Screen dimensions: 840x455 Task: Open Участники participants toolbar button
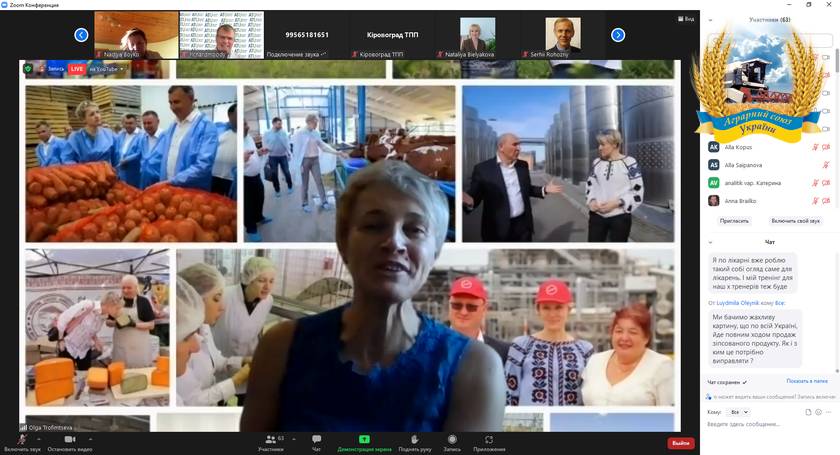271,443
